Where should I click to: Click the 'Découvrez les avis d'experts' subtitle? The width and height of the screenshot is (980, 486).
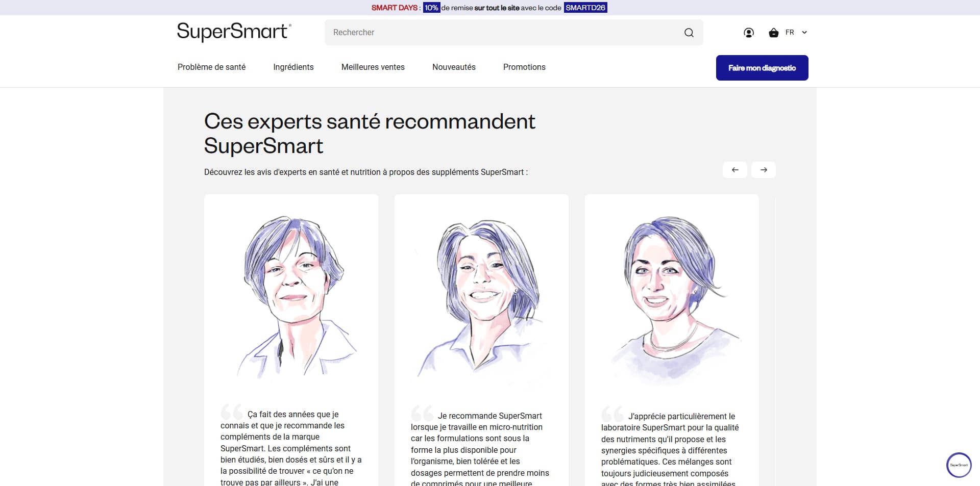click(x=366, y=172)
